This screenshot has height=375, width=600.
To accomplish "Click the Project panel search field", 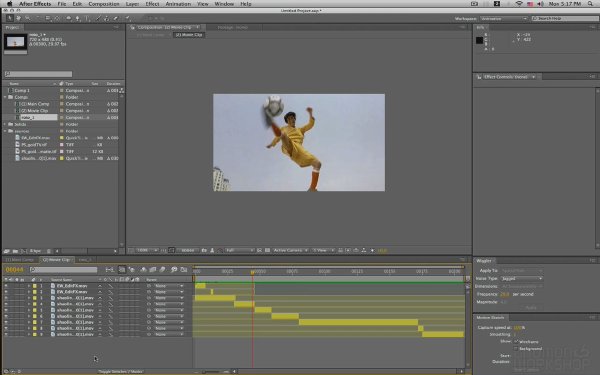I will point(38,74).
